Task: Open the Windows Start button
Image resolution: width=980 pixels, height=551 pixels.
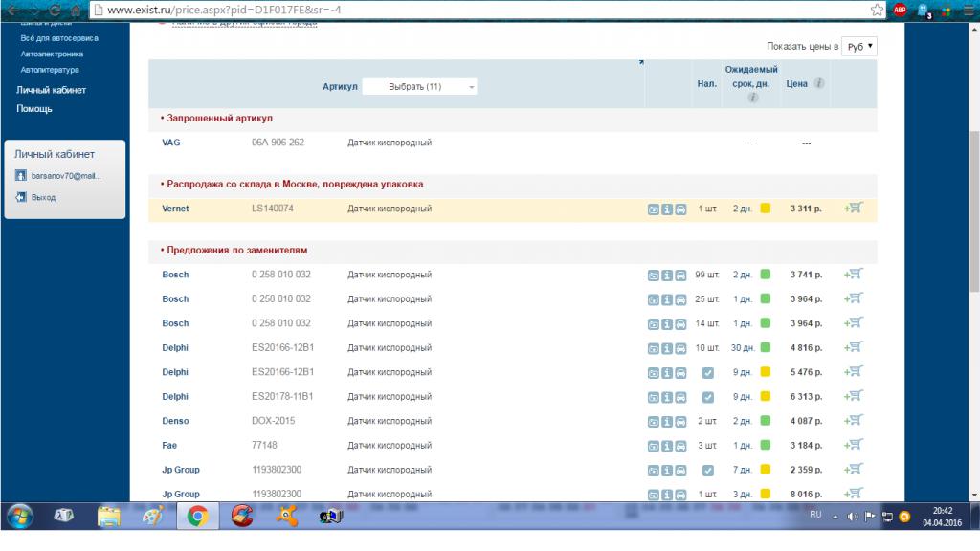Action: (x=19, y=517)
